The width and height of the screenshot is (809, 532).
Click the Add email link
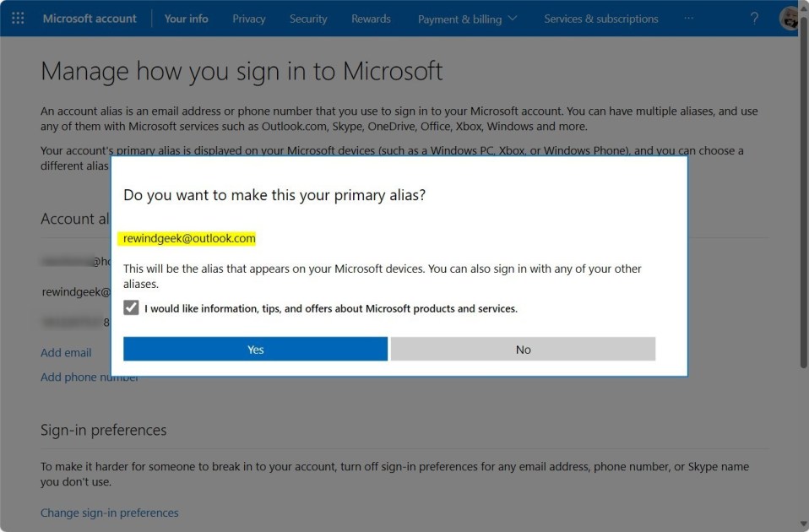coord(66,352)
